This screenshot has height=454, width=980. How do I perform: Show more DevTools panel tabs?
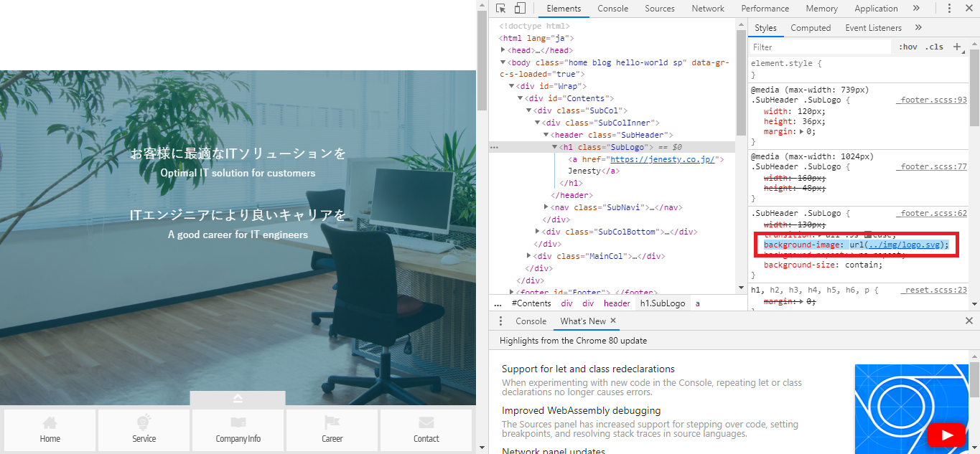click(x=916, y=9)
